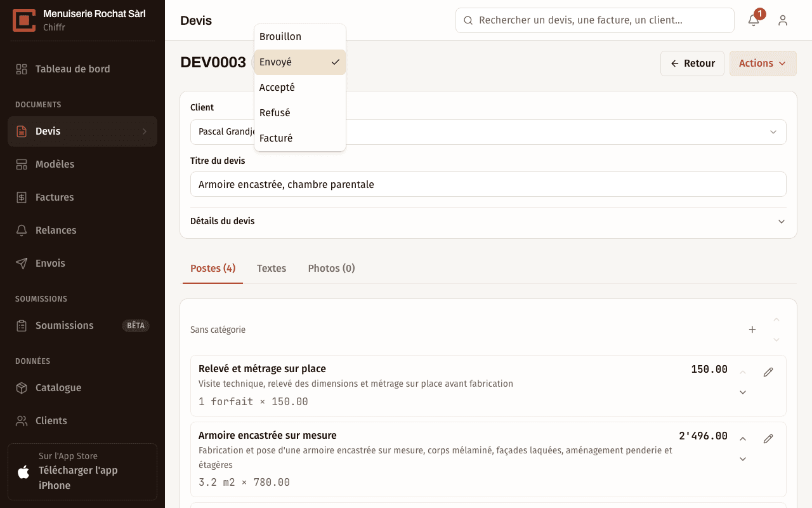Switch to the Textes tab

pos(272,269)
